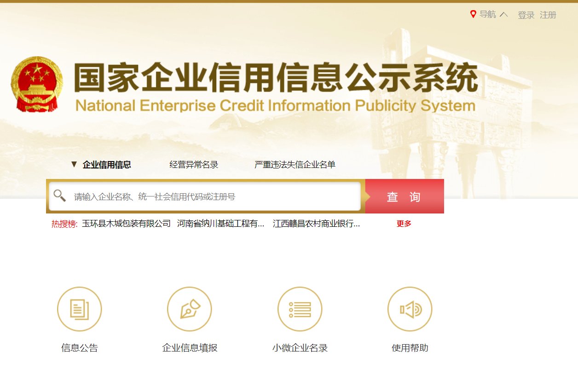Open hot search 江西赣昌农村商业银行...
578x392 pixels.
316,224
